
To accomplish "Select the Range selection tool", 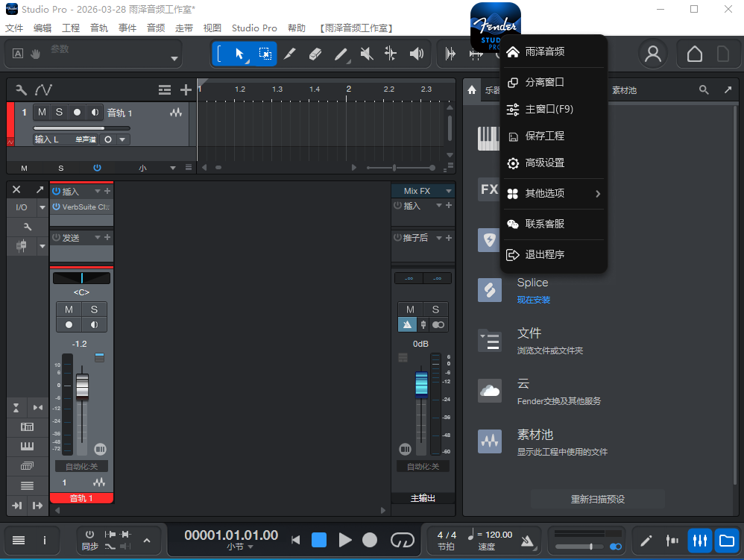I will click(x=265, y=54).
